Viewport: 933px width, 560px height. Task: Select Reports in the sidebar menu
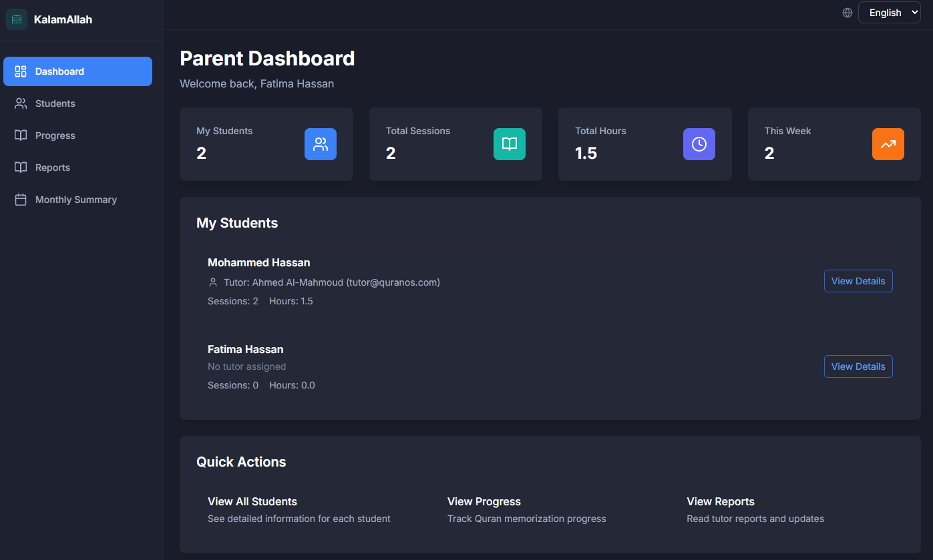click(52, 168)
